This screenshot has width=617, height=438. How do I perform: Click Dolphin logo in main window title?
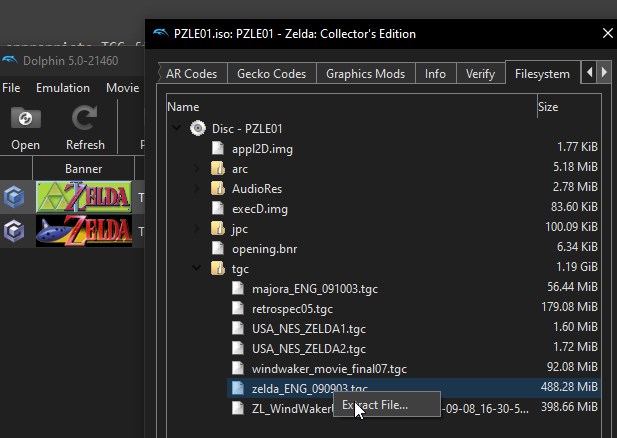click(x=10, y=60)
